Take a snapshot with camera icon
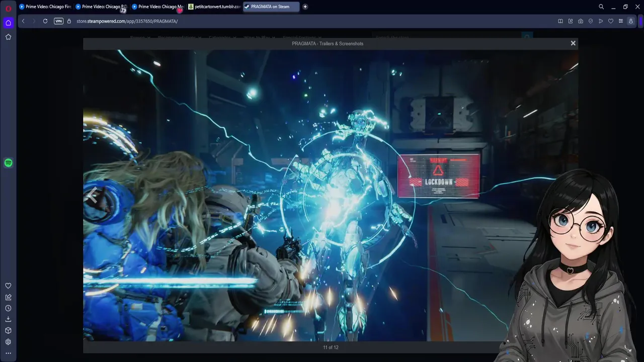The height and width of the screenshot is (362, 644). pos(581,21)
